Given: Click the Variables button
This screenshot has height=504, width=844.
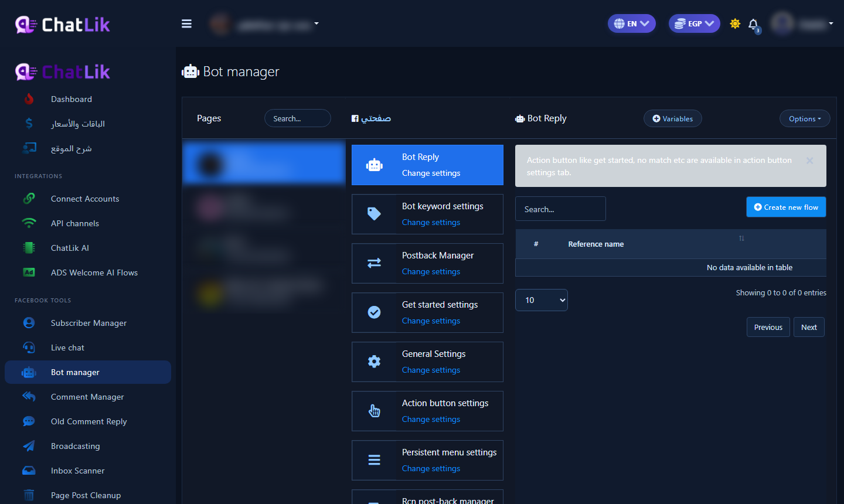Looking at the screenshot, I should 672,118.
